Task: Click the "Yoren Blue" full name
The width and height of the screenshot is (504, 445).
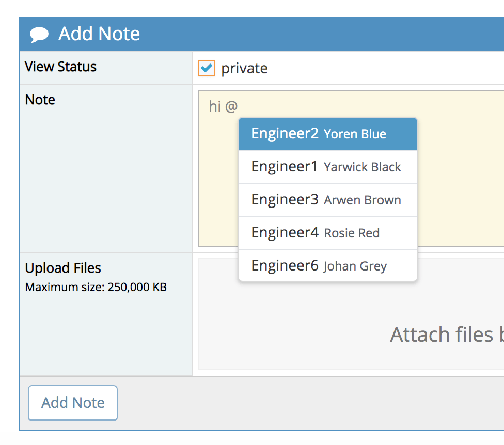Action: point(355,134)
